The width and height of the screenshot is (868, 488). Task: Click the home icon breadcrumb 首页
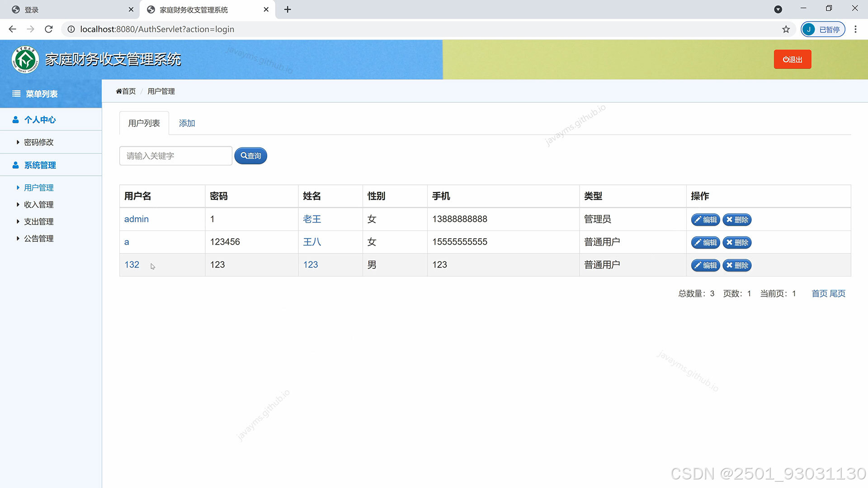tap(126, 91)
